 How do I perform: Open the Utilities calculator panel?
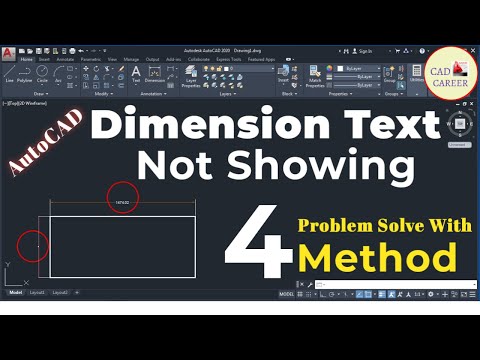pos(417,73)
